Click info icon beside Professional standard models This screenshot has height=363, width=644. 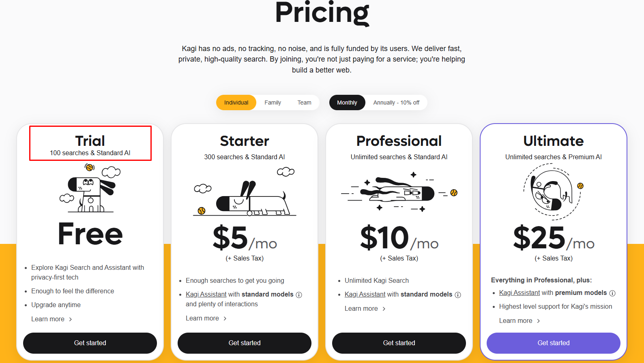click(458, 295)
